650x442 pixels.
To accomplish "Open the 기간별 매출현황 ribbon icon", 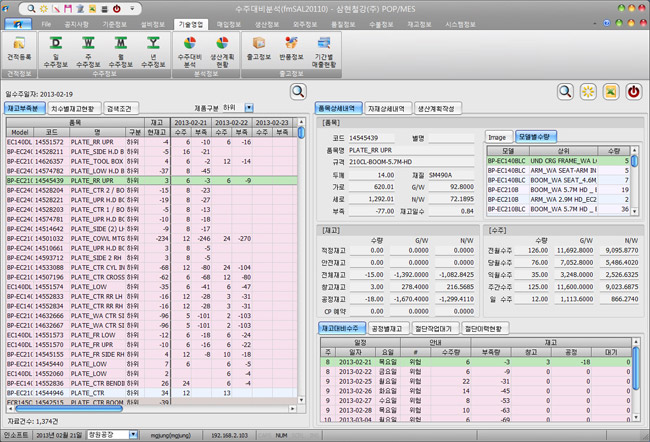I will (324, 52).
